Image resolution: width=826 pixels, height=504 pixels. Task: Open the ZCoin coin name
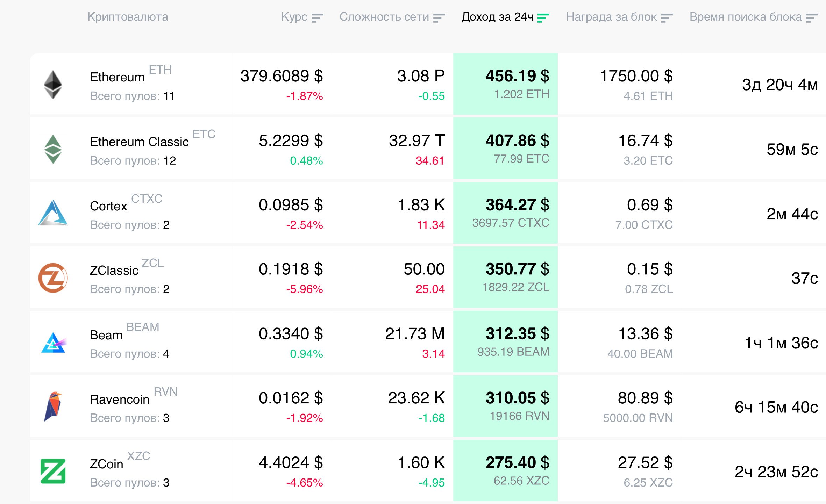106,464
